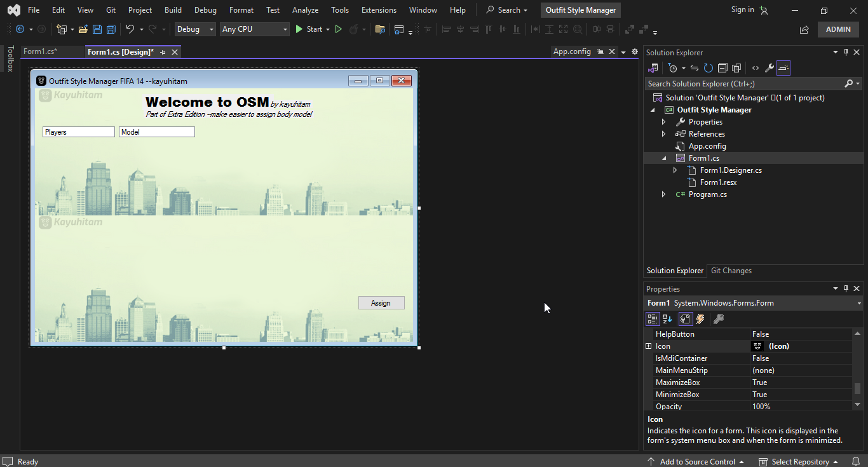
Task: Select Form1.resx in Solution Explorer
Action: [x=718, y=182]
